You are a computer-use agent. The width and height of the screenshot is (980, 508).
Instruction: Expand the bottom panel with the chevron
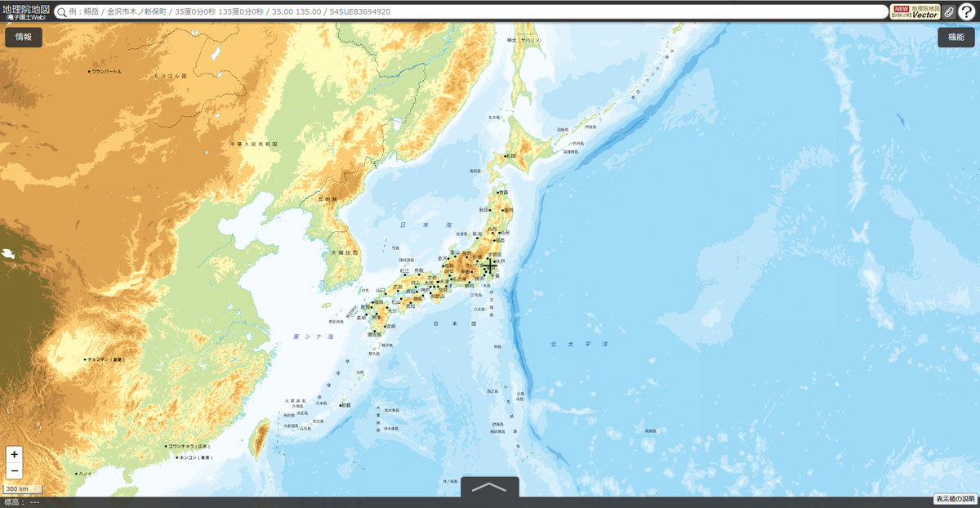(490, 487)
